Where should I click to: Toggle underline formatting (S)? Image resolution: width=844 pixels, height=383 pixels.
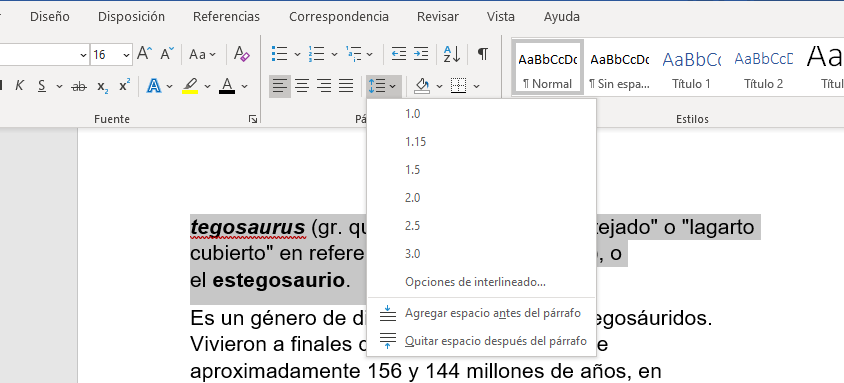point(41,86)
